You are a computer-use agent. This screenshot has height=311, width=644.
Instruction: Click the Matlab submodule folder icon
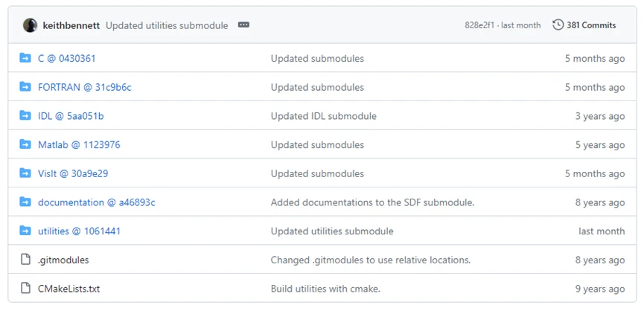[25, 144]
